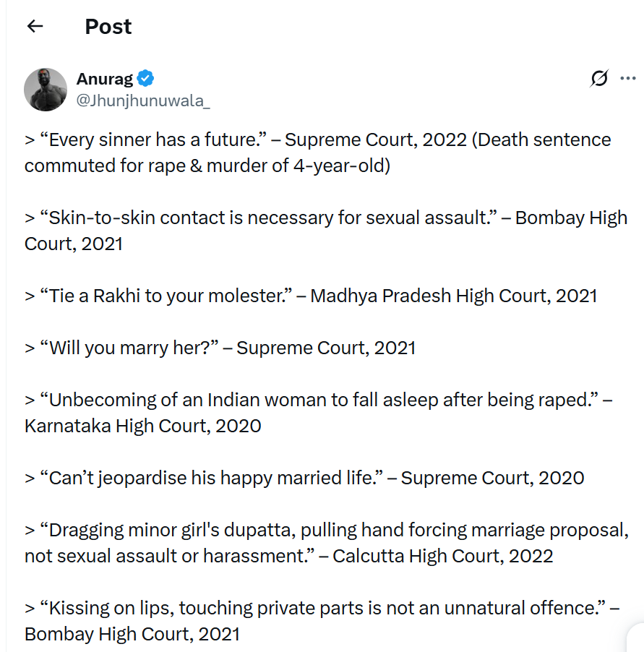
Task: Click the "commuted for rape & murder" text line
Action: coord(207,166)
